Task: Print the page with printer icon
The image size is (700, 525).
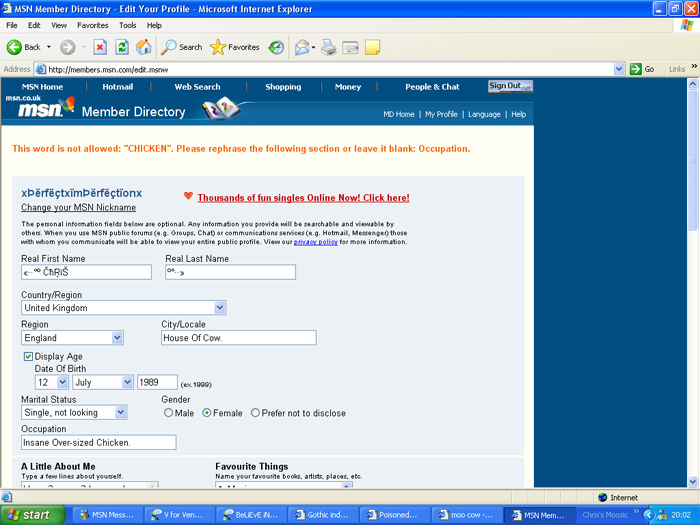Action: click(329, 47)
